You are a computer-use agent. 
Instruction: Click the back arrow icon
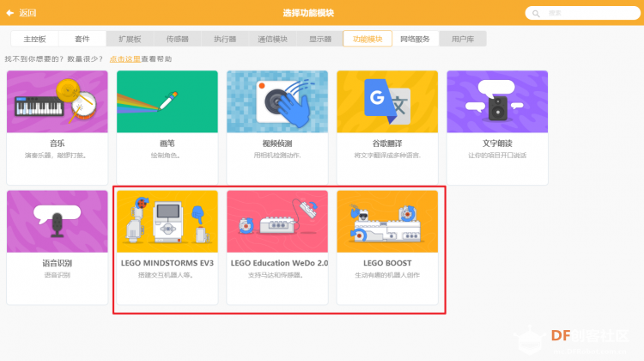pos(9,13)
